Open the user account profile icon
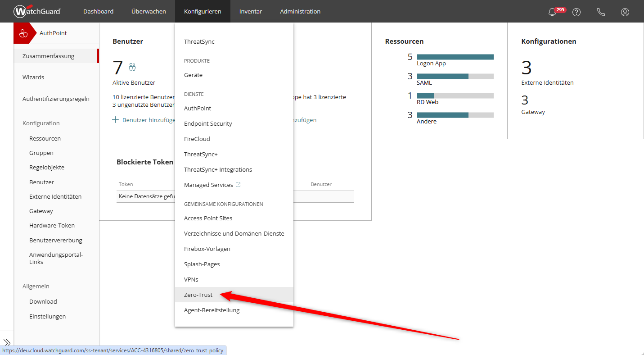 [x=625, y=12]
